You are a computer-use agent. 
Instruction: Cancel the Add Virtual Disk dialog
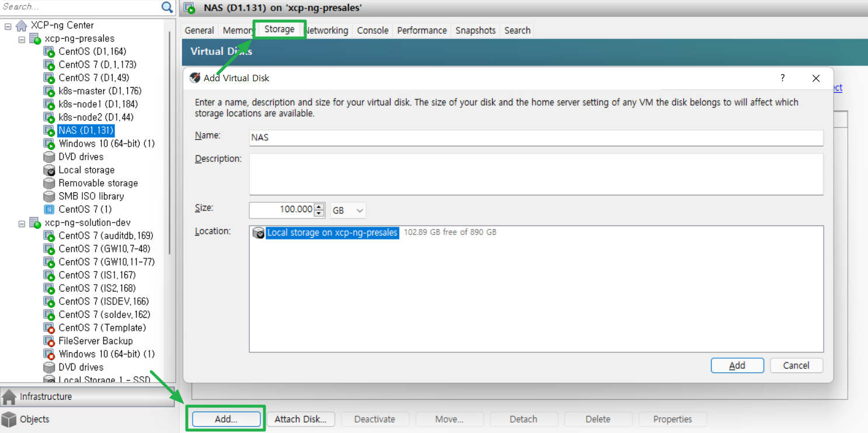coord(796,365)
